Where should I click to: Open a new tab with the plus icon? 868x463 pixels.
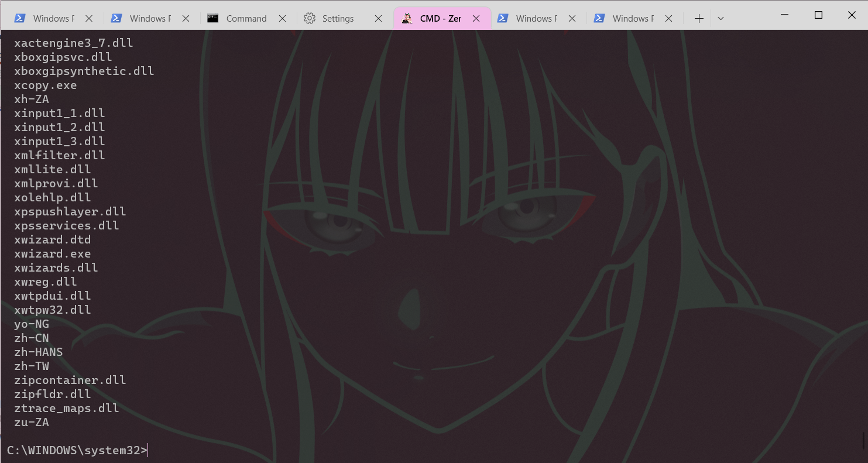point(698,18)
